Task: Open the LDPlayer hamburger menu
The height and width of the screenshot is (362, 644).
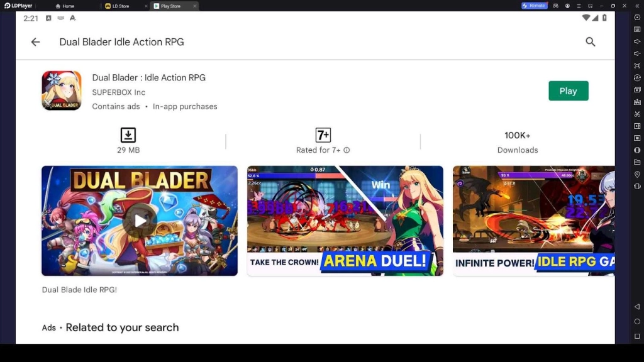Action: click(579, 6)
